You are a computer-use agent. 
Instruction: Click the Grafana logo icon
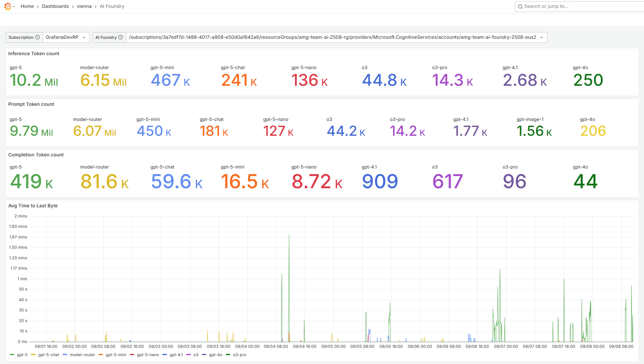coord(8,6)
